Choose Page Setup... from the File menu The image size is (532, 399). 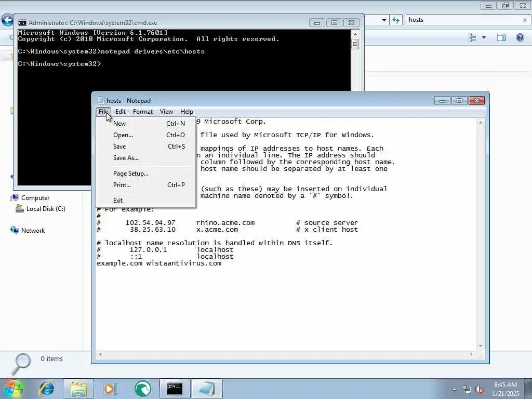point(146,174)
